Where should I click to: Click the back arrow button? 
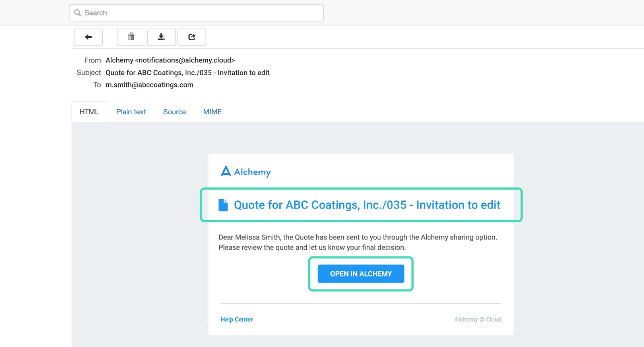(88, 37)
